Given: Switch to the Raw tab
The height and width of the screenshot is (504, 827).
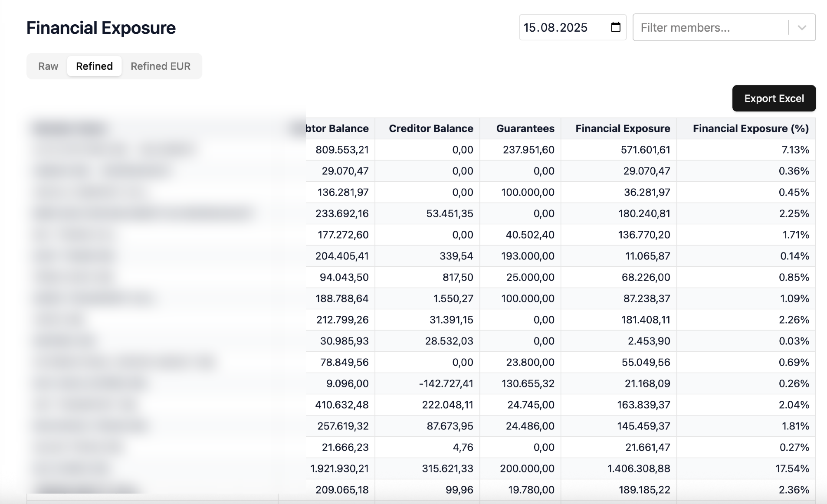Looking at the screenshot, I should click(48, 66).
